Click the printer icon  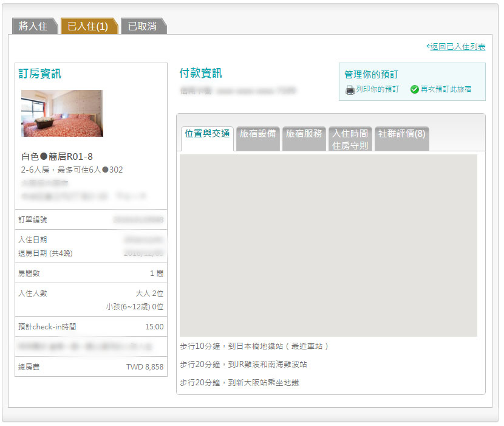tap(350, 90)
